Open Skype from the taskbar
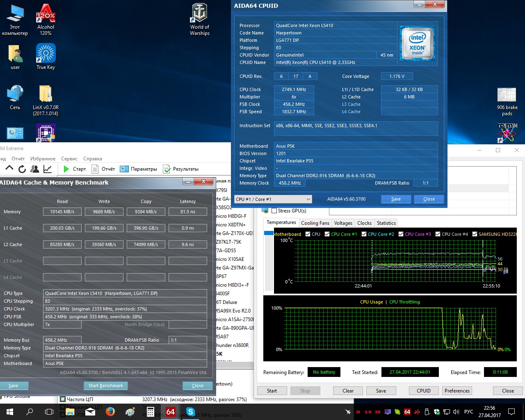The image size is (525, 420). pyautogui.click(x=191, y=412)
